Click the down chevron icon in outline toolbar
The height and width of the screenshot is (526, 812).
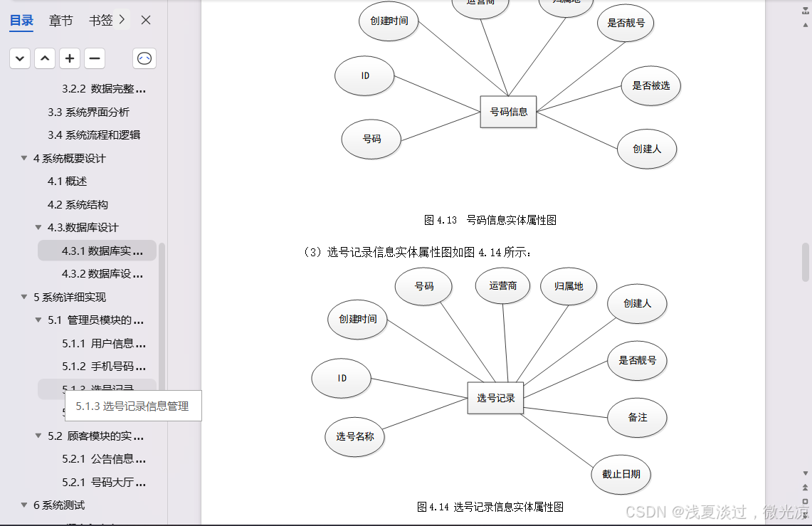click(19, 58)
